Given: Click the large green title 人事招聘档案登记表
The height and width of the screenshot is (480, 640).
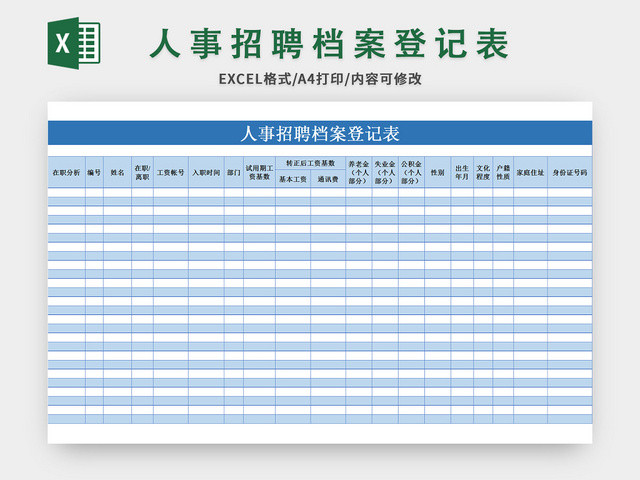Looking at the screenshot, I should [329, 44].
